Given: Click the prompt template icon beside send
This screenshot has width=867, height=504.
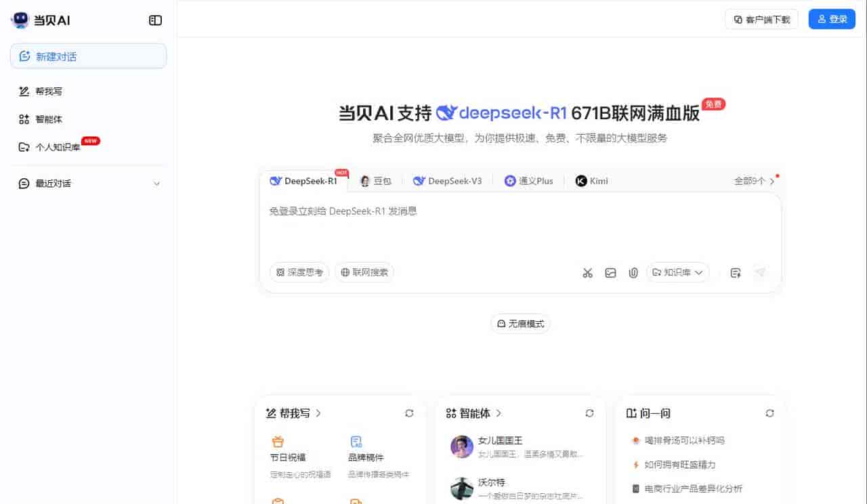Looking at the screenshot, I should pyautogui.click(x=736, y=273).
